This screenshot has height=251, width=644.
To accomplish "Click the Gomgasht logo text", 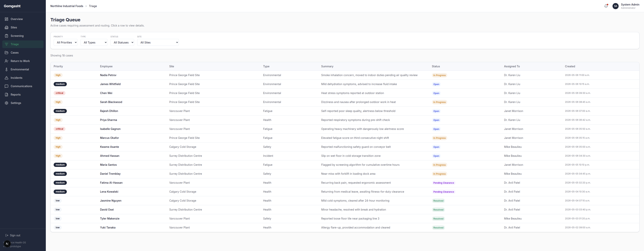I will pyautogui.click(x=12, y=6).
